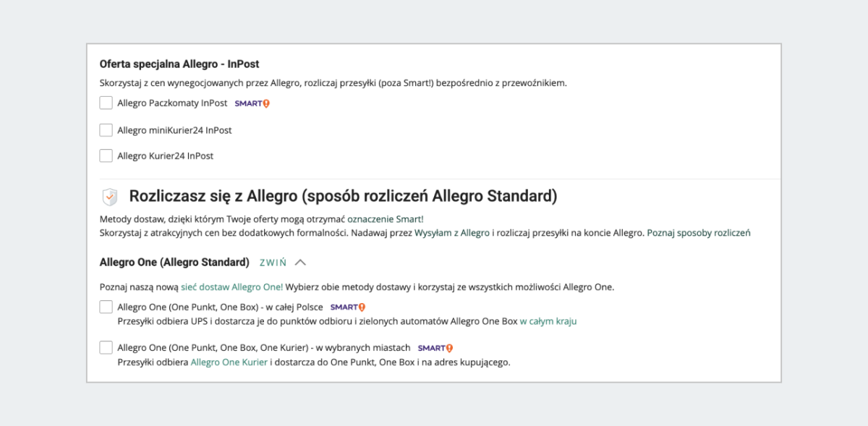The image size is (868, 426).
Task: Select Allegro One 'w całej Polsce' checkbox
Action: [106, 307]
